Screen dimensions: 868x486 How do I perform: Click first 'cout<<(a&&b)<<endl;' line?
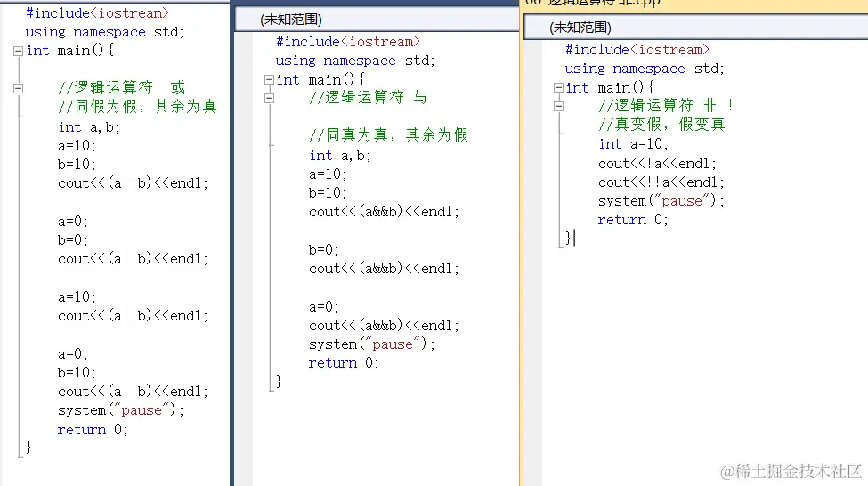pos(385,212)
